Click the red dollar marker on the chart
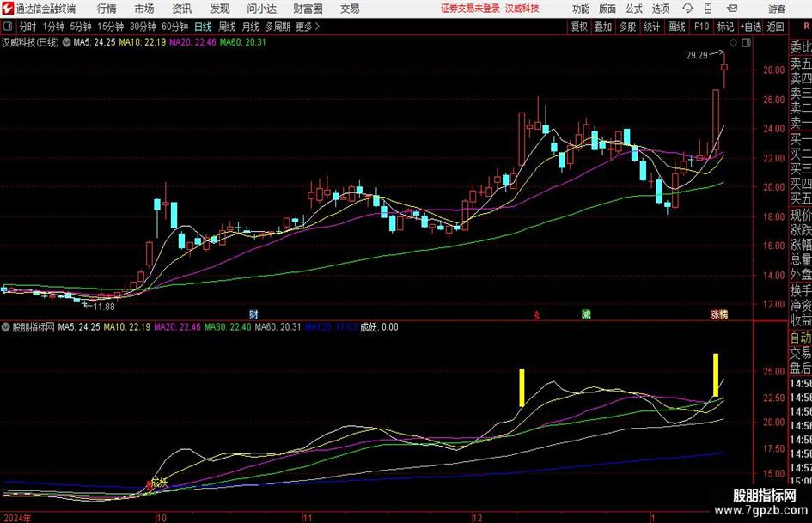This screenshot has height=523, width=812. point(536,315)
